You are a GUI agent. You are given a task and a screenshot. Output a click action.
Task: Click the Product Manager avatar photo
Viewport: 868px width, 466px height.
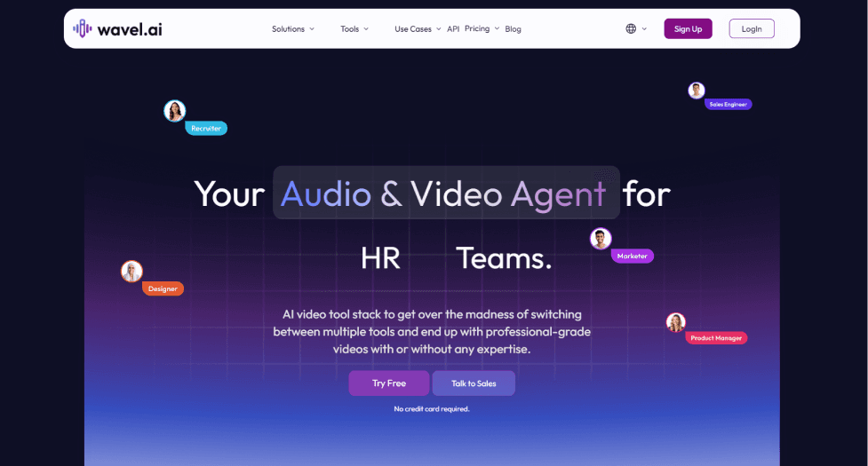click(x=676, y=322)
